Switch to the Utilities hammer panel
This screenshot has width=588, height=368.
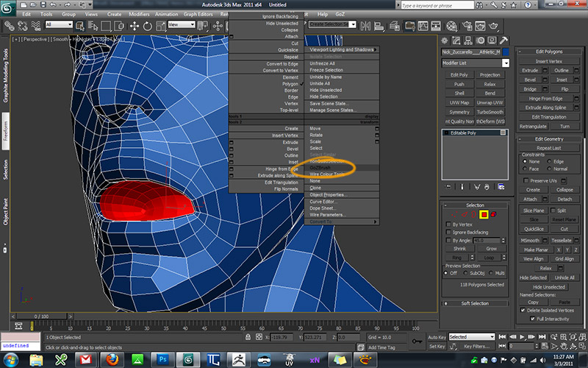coord(503,40)
